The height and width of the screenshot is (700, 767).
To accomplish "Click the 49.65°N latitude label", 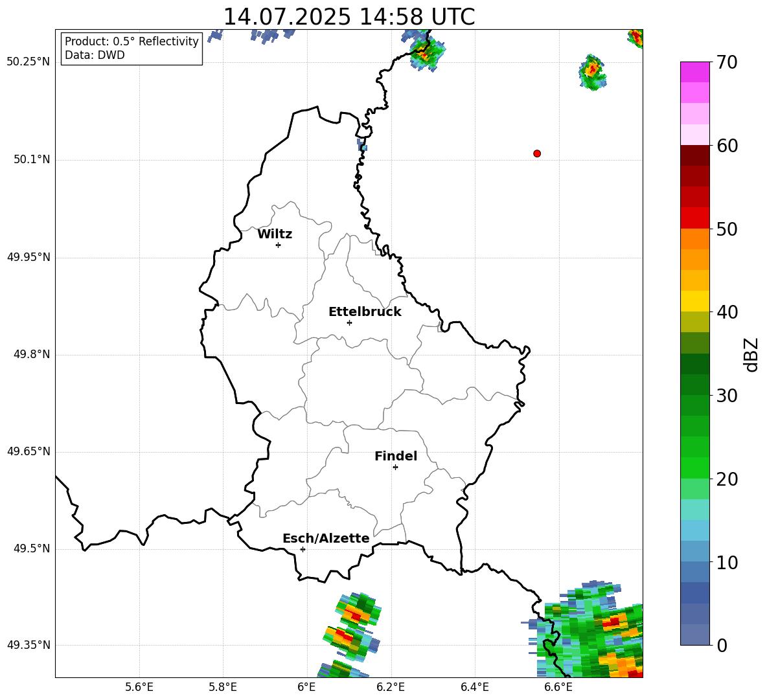I will (28, 451).
